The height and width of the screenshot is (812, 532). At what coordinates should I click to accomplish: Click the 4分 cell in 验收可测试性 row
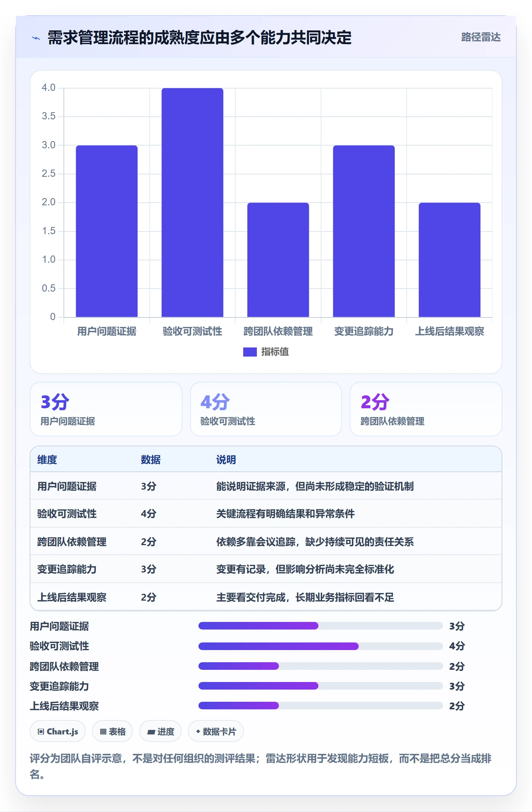[x=149, y=514]
